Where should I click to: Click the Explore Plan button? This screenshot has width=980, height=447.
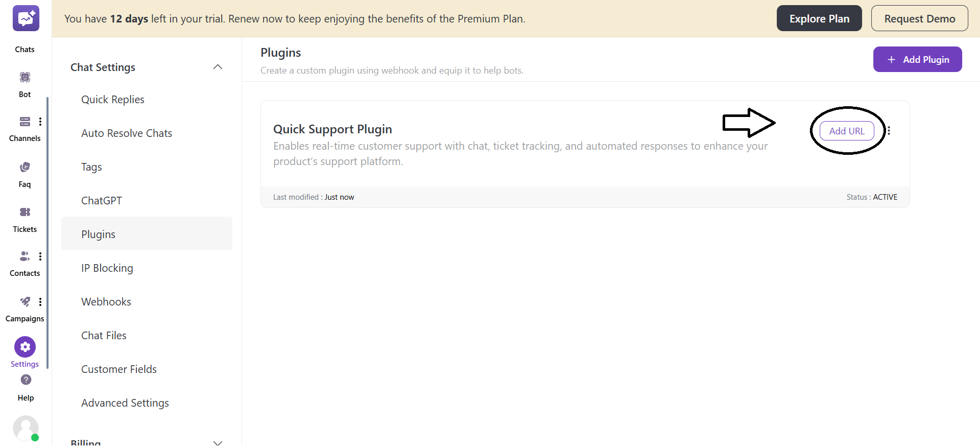tap(819, 18)
